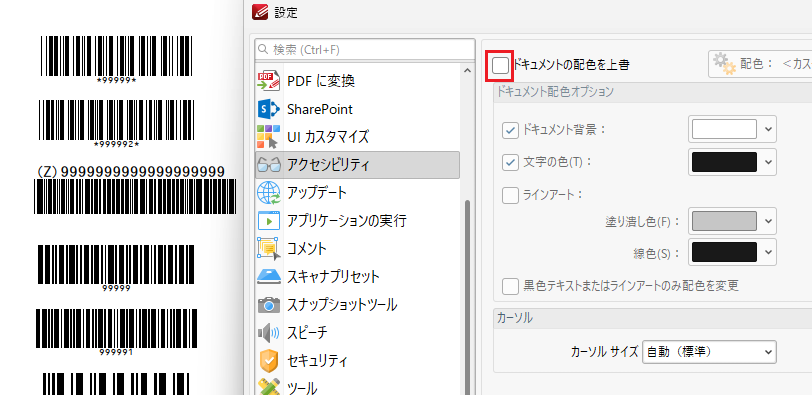Pick the black 文字の色 color swatch
Viewport: 812px width, 395px height.
[x=724, y=162]
